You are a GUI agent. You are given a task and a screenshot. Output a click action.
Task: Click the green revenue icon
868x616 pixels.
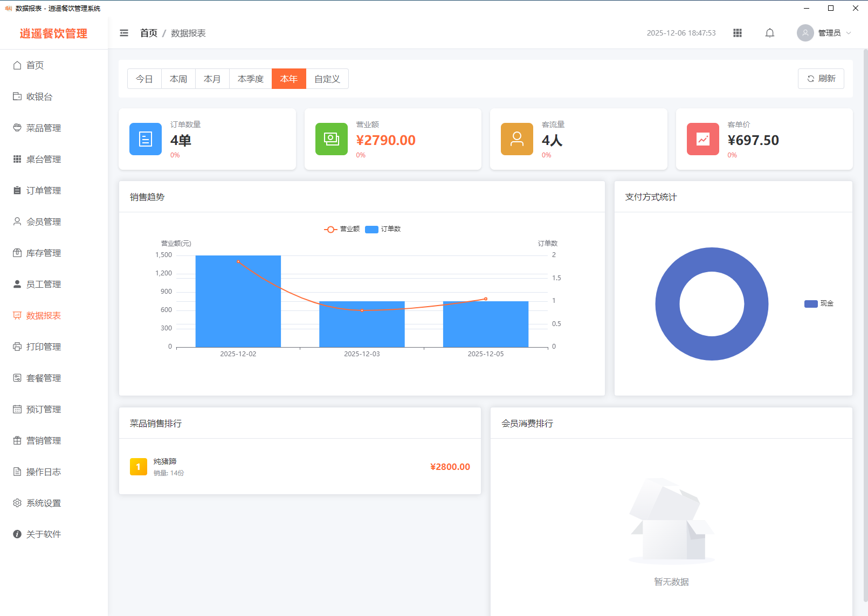click(x=331, y=139)
